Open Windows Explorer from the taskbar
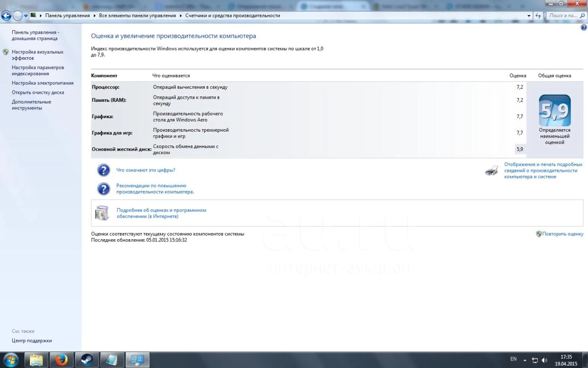This screenshot has height=368, width=588. (36, 360)
